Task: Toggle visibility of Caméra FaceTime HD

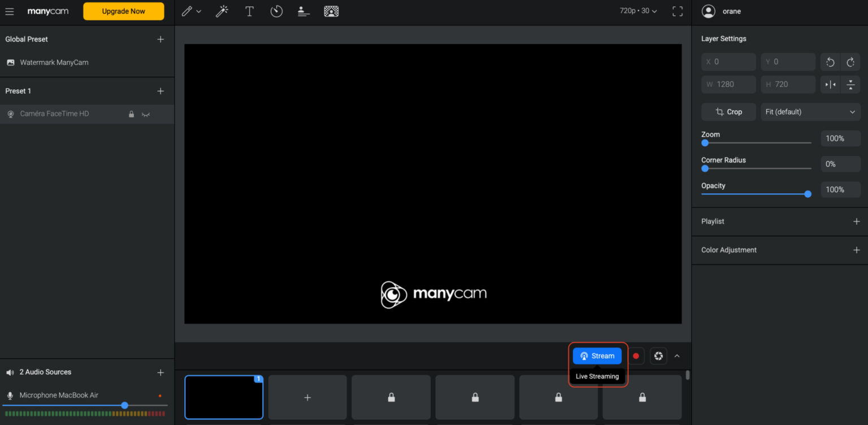Action: pyautogui.click(x=146, y=114)
